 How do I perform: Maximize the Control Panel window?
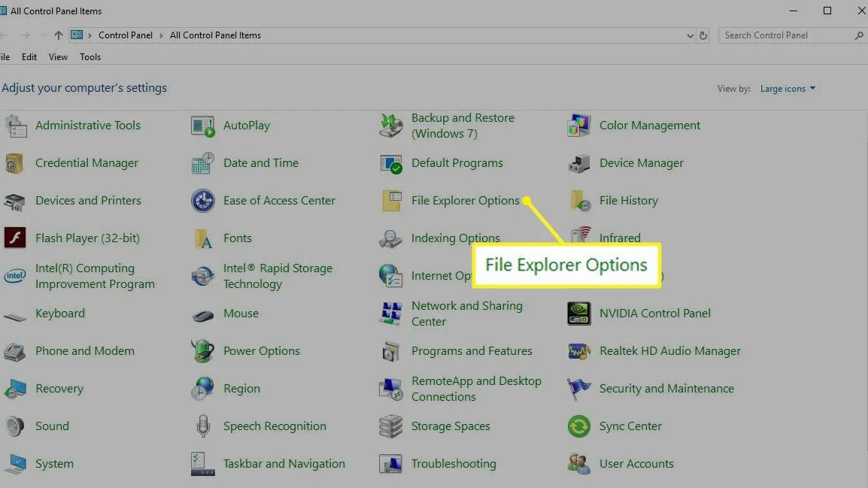tap(827, 11)
